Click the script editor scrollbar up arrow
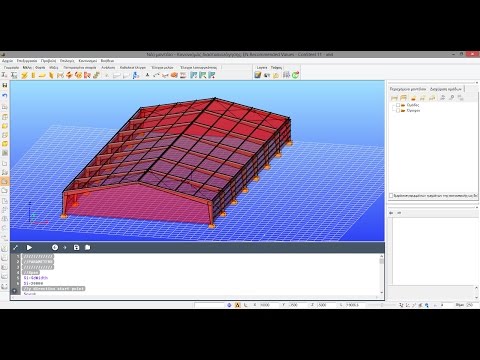 point(381,257)
